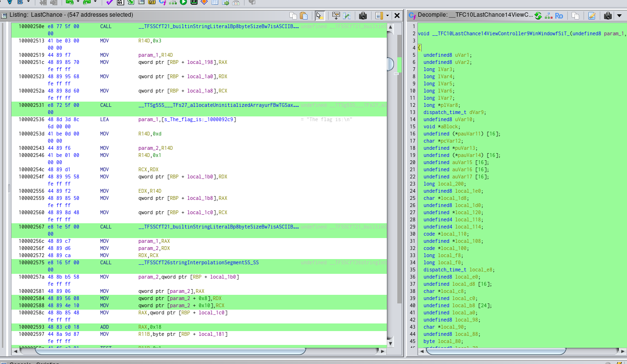Open the Listing diff view icon
This screenshot has height=364, width=627.
point(347,15)
